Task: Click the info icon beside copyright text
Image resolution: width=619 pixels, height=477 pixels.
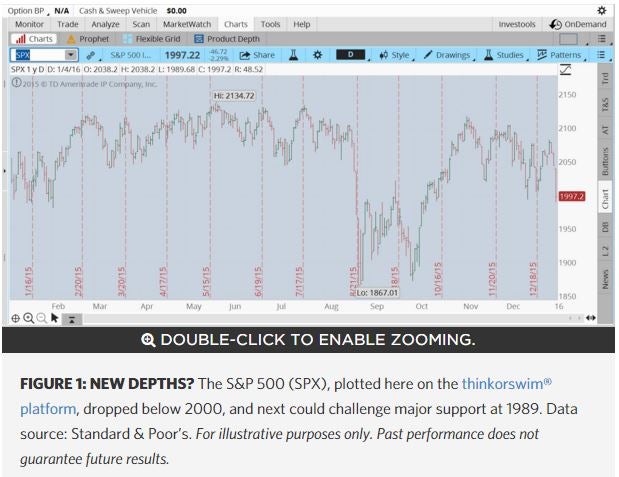Action: [16, 83]
